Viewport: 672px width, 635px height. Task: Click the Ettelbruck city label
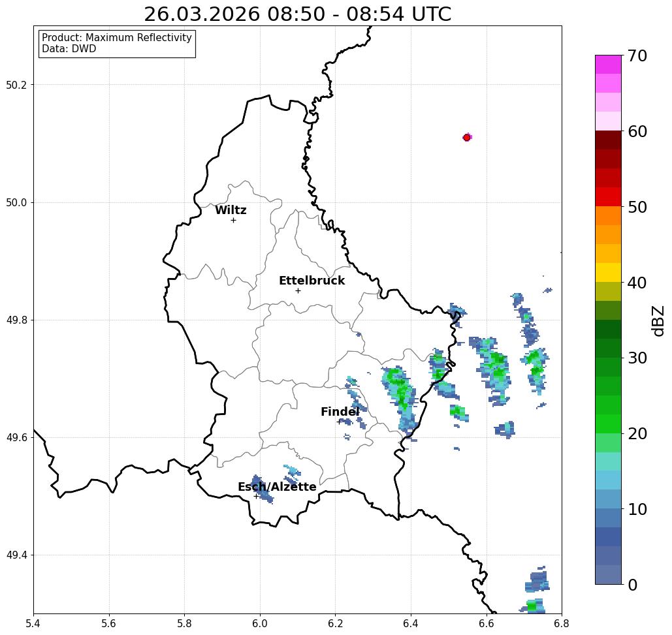coord(312,281)
